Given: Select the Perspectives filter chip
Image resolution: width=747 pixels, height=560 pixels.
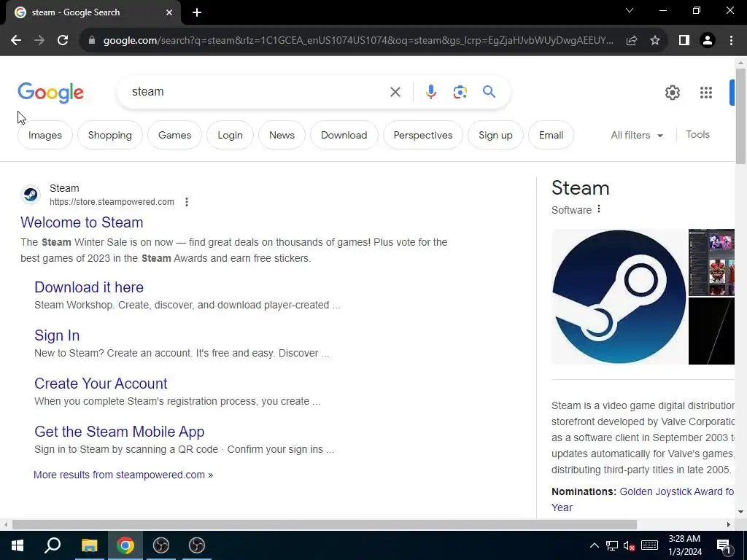Looking at the screenshot, I should coord(423,135).
